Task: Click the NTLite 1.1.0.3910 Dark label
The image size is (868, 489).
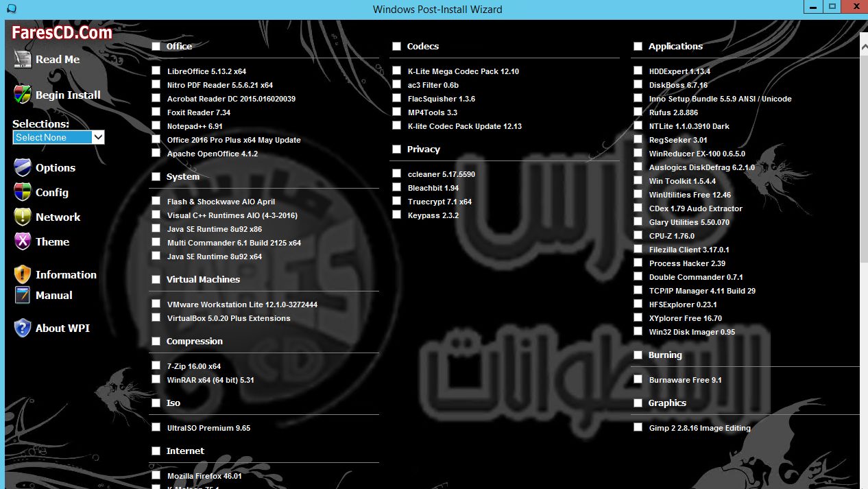Action: (x=689, y=126)
